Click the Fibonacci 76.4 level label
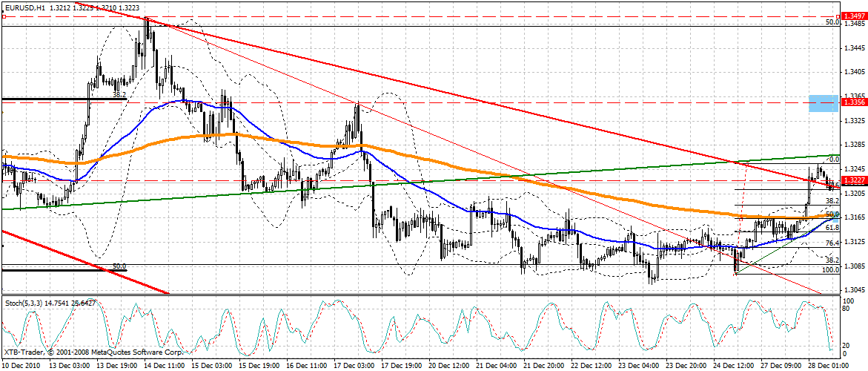This screenshot has width=868, height=371. tap(832, 243)
